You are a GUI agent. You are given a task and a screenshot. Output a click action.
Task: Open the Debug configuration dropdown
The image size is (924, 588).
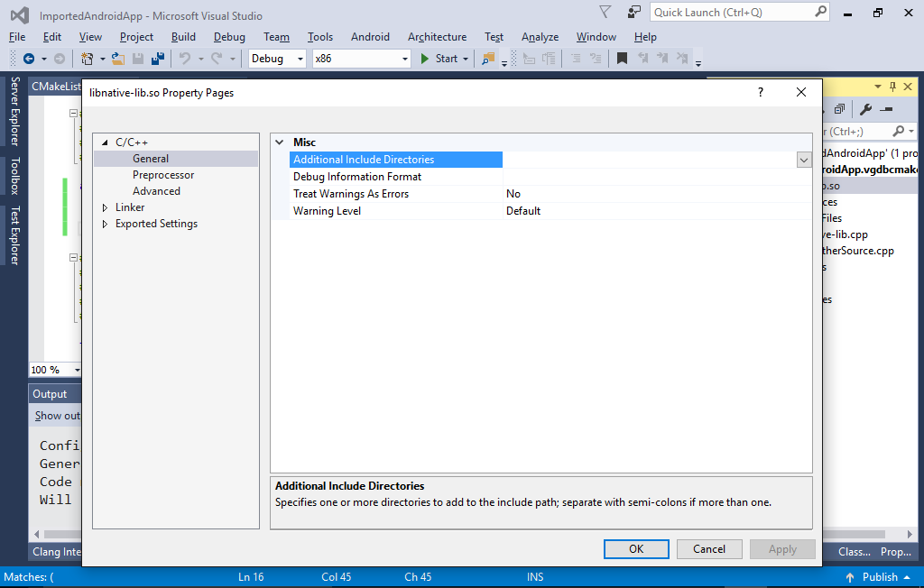pyautogui.click(x=300, y=59)
